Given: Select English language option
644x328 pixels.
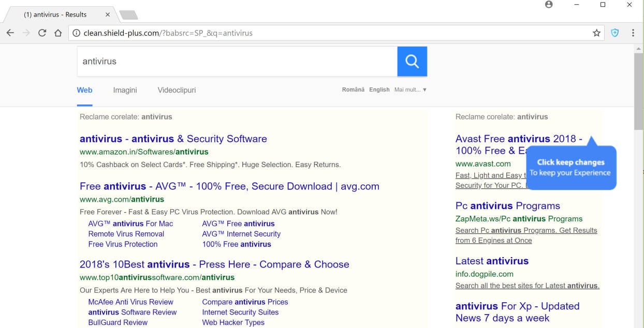Looking at the screenshot, I should (379, 90).
